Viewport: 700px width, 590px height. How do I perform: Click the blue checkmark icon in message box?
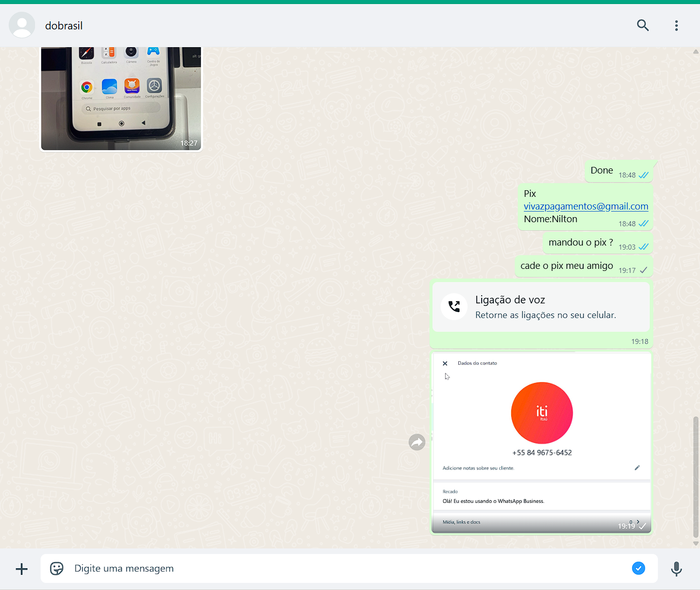tap(638, 568)
